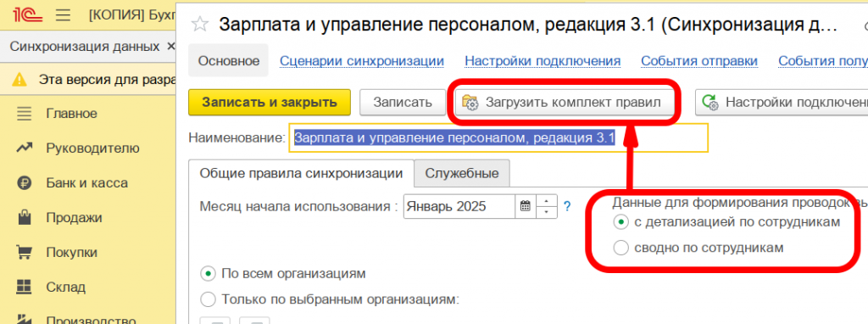
Task: Click Месяц начала использования date field
Action: 459,207
